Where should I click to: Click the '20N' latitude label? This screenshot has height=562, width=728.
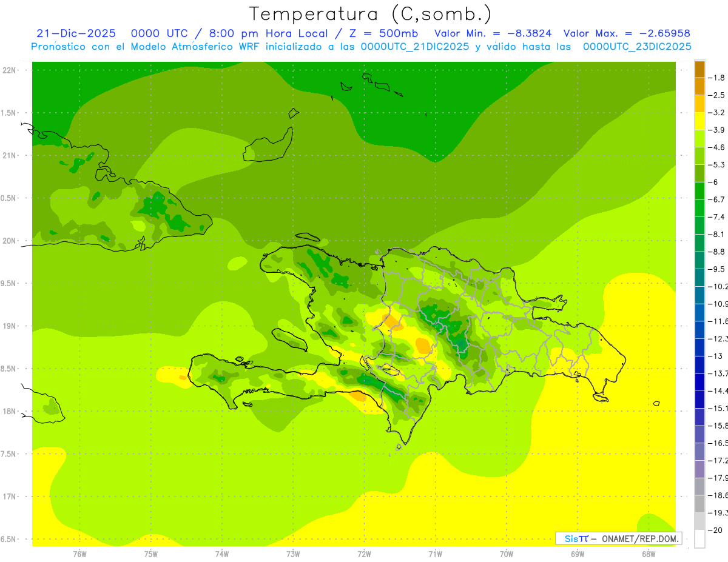click(x=10, y=241)
